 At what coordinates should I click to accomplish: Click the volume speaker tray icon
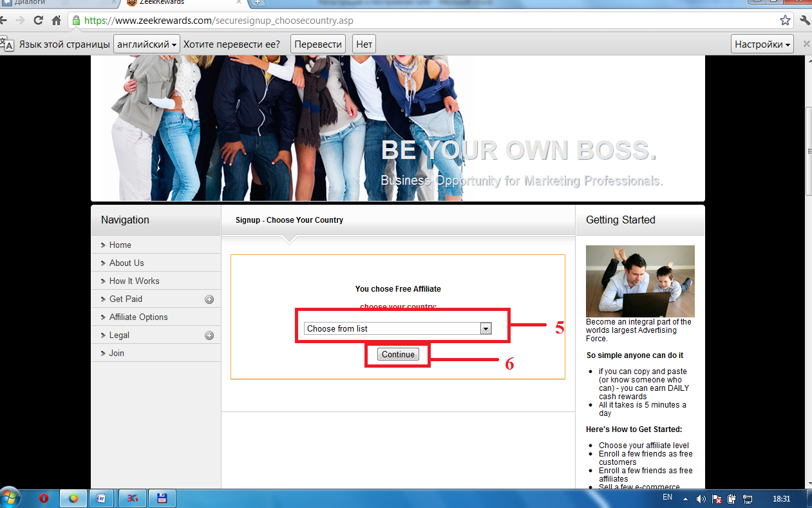701,499
